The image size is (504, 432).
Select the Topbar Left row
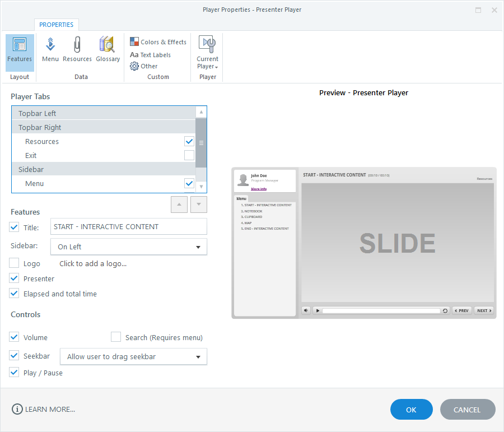tap(104, 113)
